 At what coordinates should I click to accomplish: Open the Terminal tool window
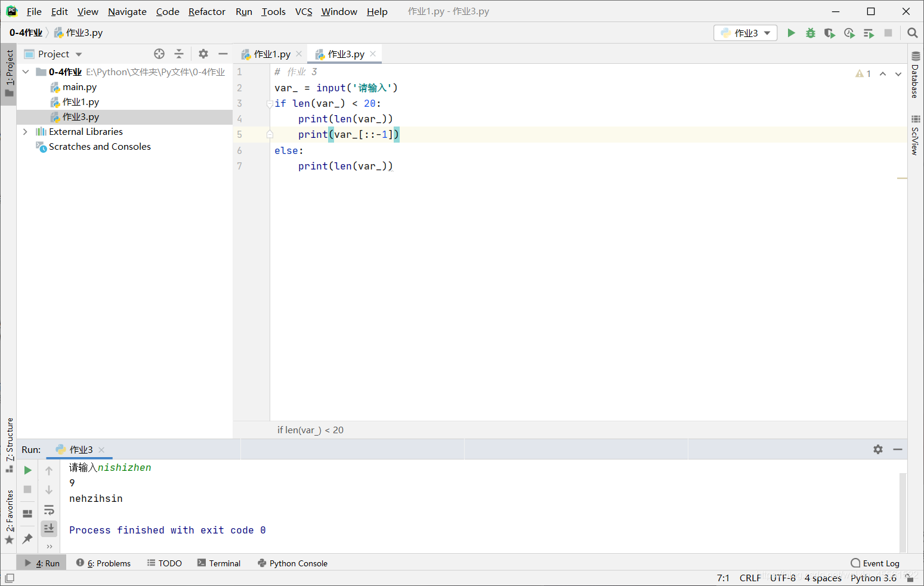(219, 563)
